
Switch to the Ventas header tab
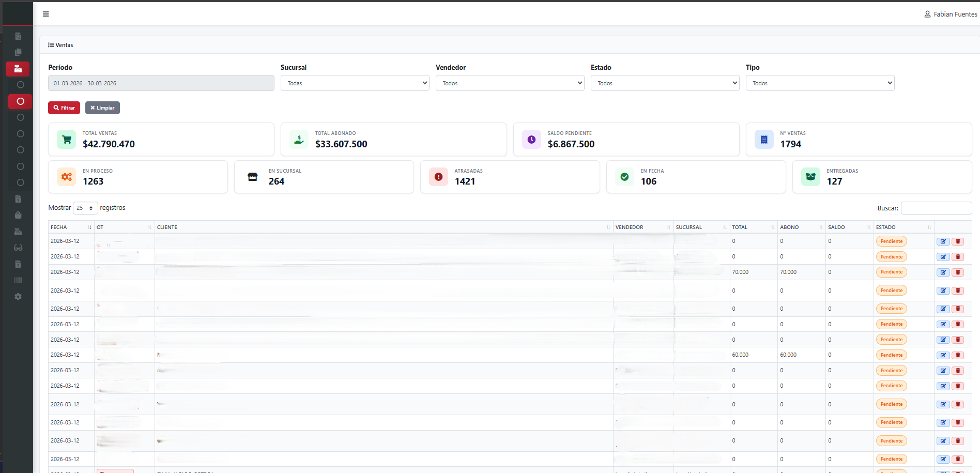pyautogui.click(x=60, y=45)
